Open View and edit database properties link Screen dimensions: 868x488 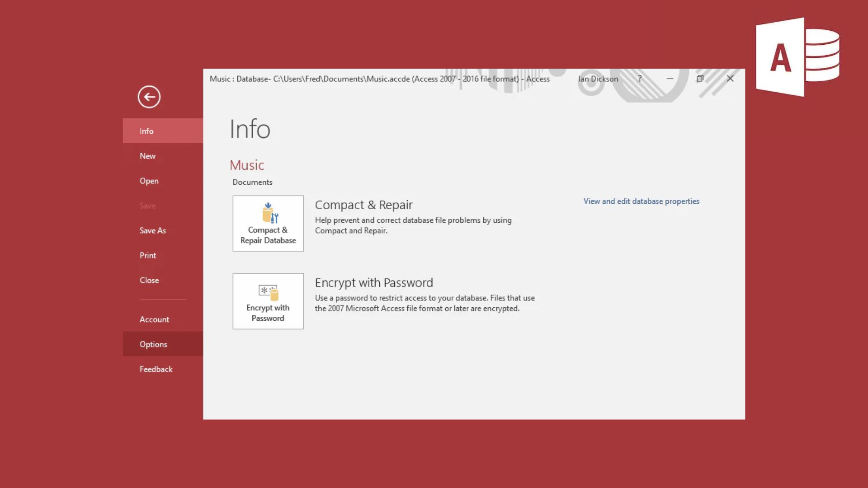point(641,201)
